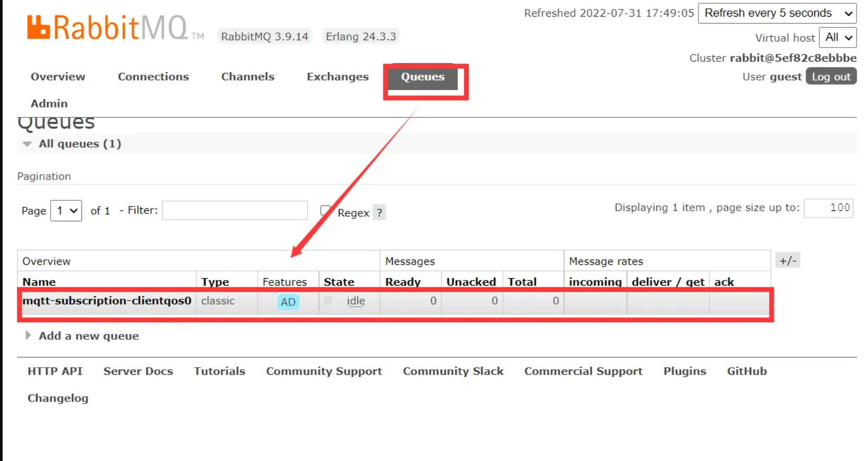Sort queues by Ready column

tap(403, 281)
